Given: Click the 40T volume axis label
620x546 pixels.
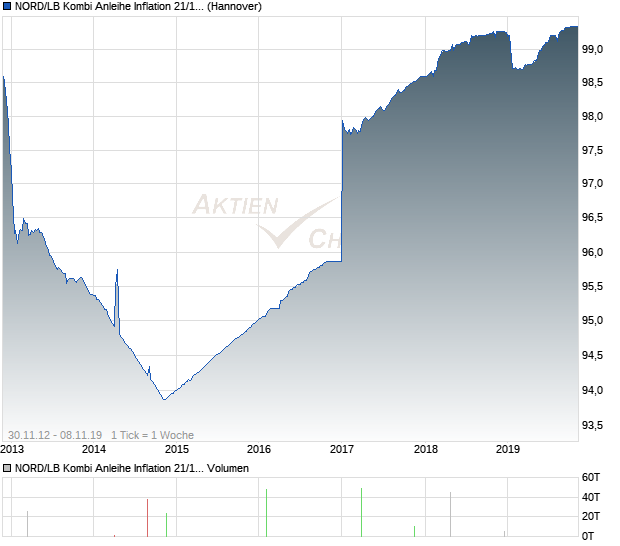Looking at the screenshot, I should [x=591, y=497].
